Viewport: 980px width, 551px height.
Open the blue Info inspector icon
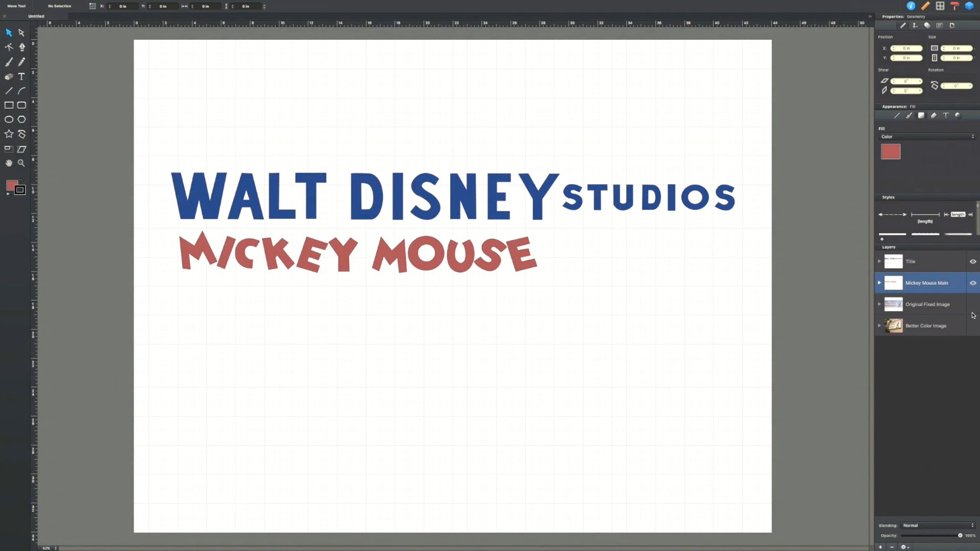911,6
